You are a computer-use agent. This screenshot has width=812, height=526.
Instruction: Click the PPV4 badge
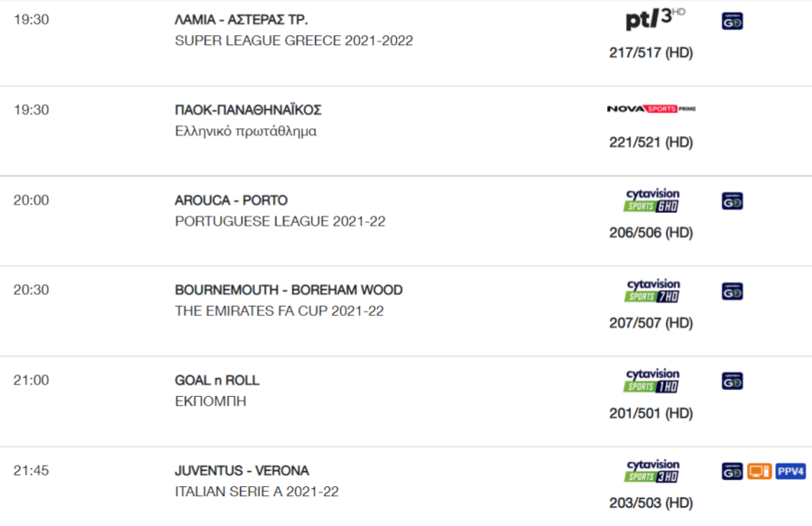click(x=790, y=471)
